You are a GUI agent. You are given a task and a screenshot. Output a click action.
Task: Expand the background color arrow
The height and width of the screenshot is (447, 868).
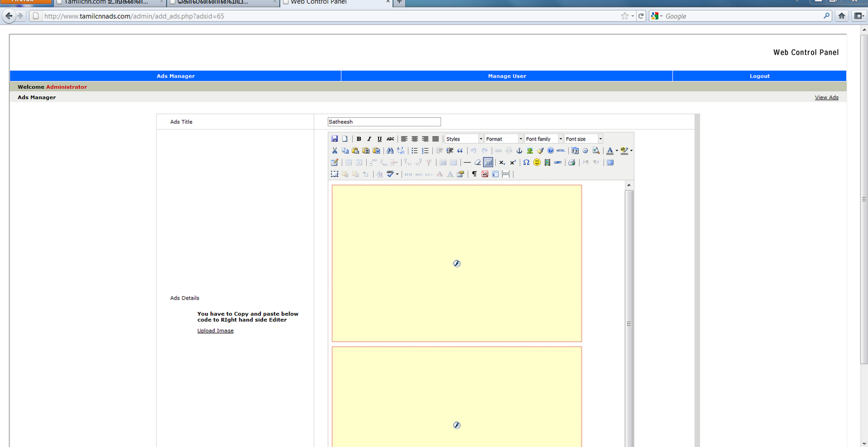click(x=631, y=151)
